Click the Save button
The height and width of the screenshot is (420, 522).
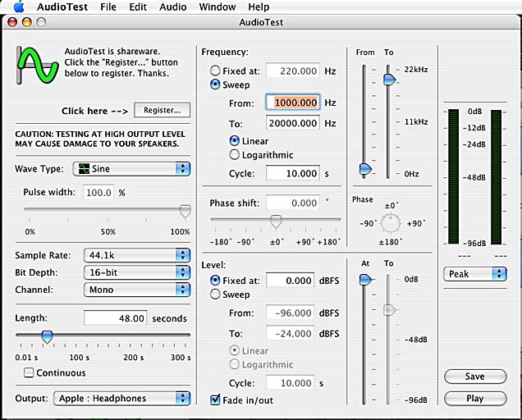pyautogui.click(x=475, y=377)
